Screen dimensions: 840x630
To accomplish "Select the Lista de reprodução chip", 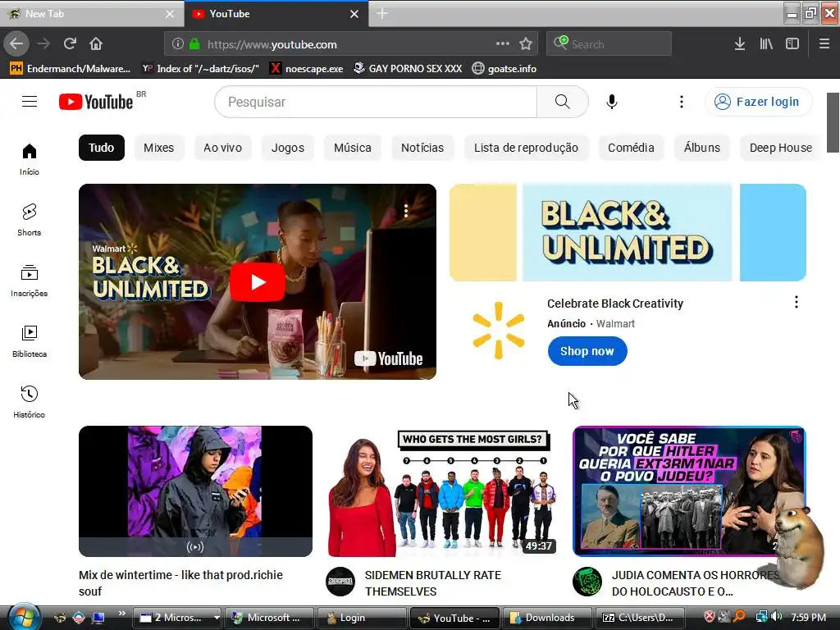I will coord(526,148).
